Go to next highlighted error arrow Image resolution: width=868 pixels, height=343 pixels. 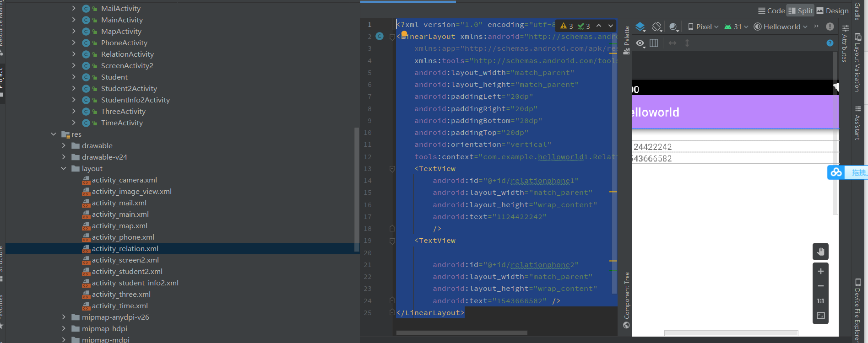click(611, 26)
